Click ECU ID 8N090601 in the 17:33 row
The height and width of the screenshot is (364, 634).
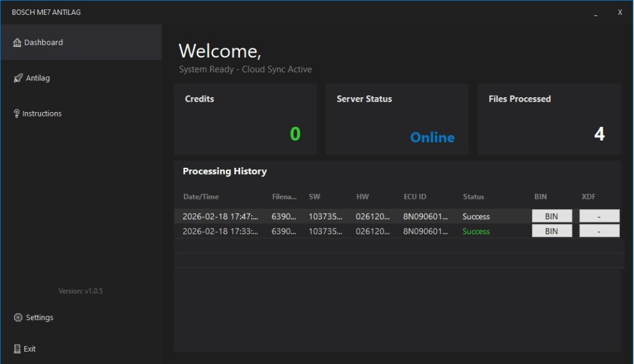pyautogui.click(x=425, y=232)
